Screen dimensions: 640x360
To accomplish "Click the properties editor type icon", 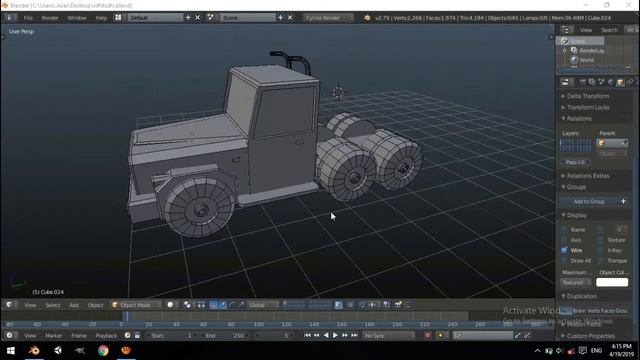I will 566,82.
